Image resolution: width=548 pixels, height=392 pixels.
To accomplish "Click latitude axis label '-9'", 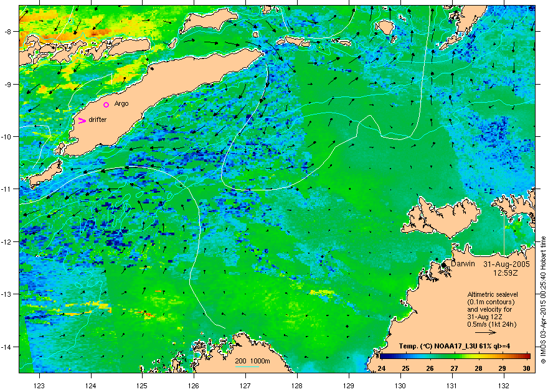I will tap(7, 85).
